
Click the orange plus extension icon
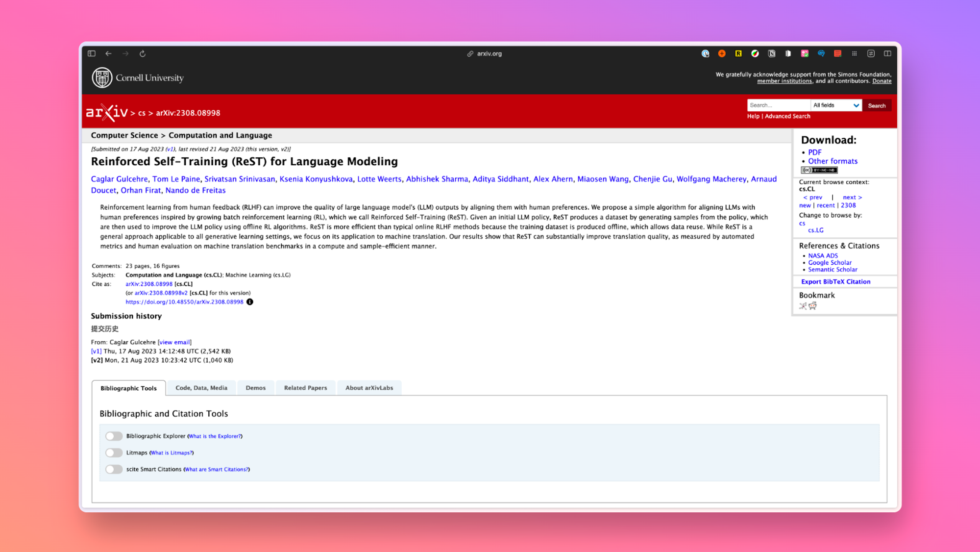pyautogui.click(x=722, y=53)
